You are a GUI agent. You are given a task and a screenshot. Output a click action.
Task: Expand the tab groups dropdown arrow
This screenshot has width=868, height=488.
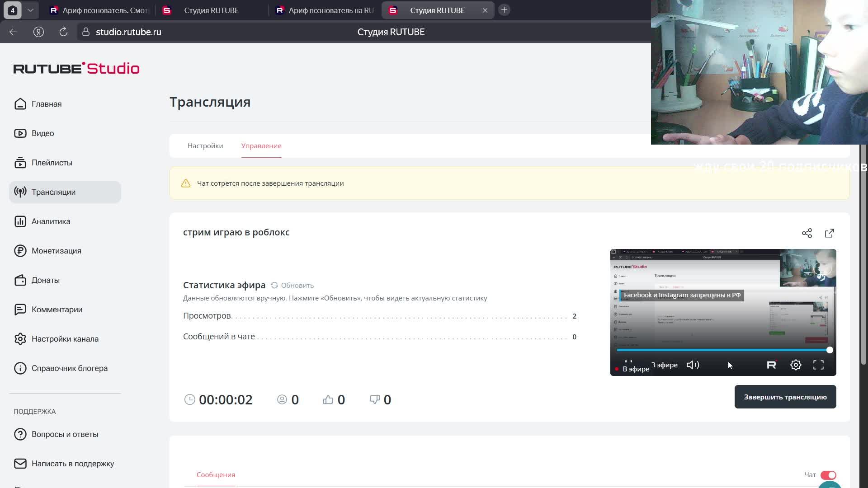click(x=30, y=10)
